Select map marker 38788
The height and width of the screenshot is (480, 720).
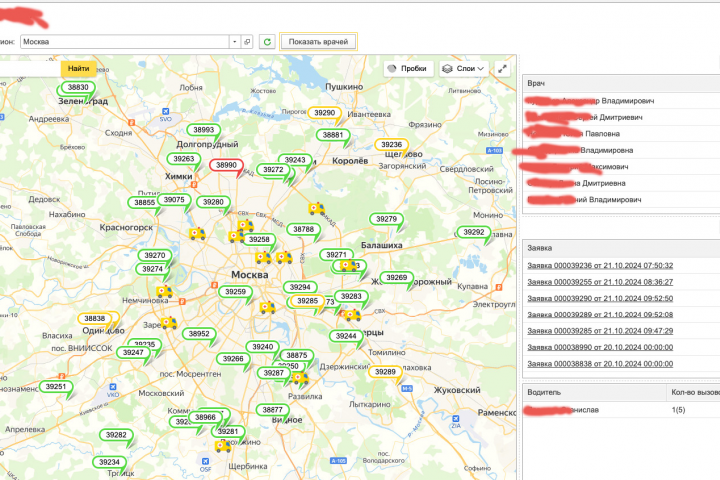pos(304,229)
